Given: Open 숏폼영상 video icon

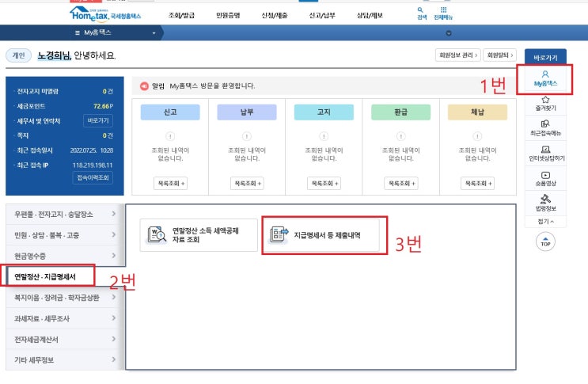Looking at the screenshot, I should tap(545, 175).
